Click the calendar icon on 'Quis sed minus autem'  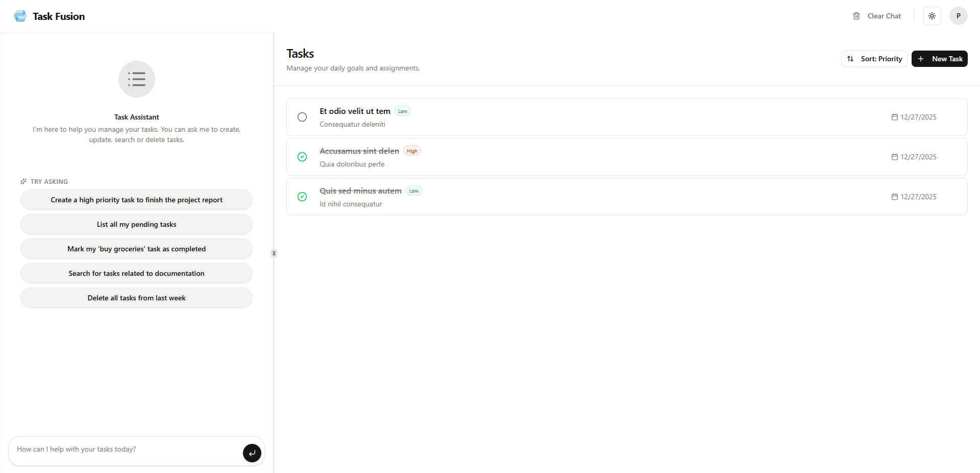(895, 197)
